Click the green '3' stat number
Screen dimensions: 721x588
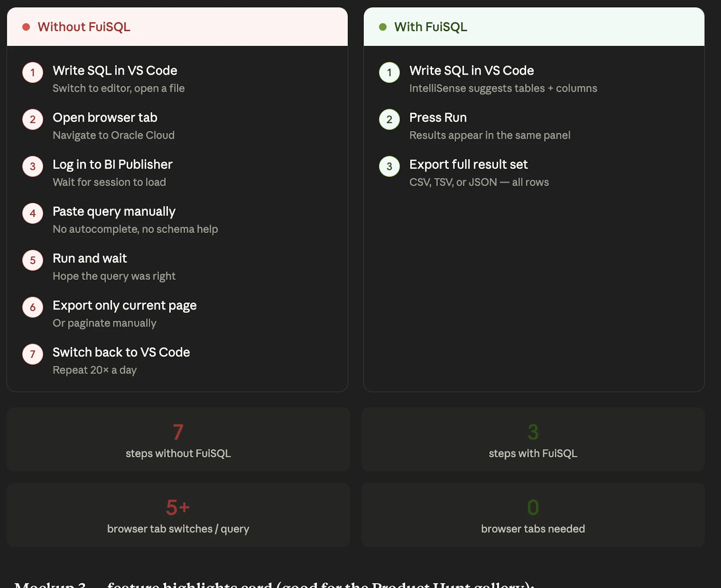click(533, 432)
